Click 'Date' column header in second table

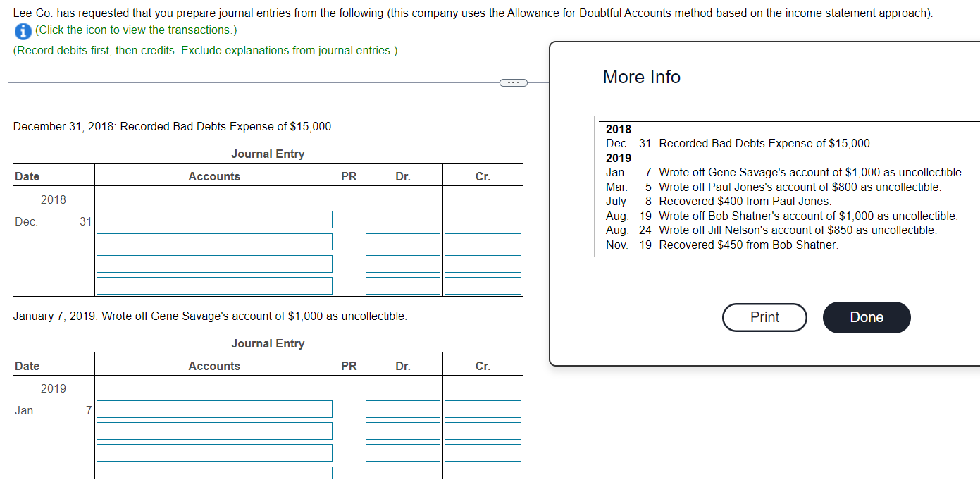point(27,367)
